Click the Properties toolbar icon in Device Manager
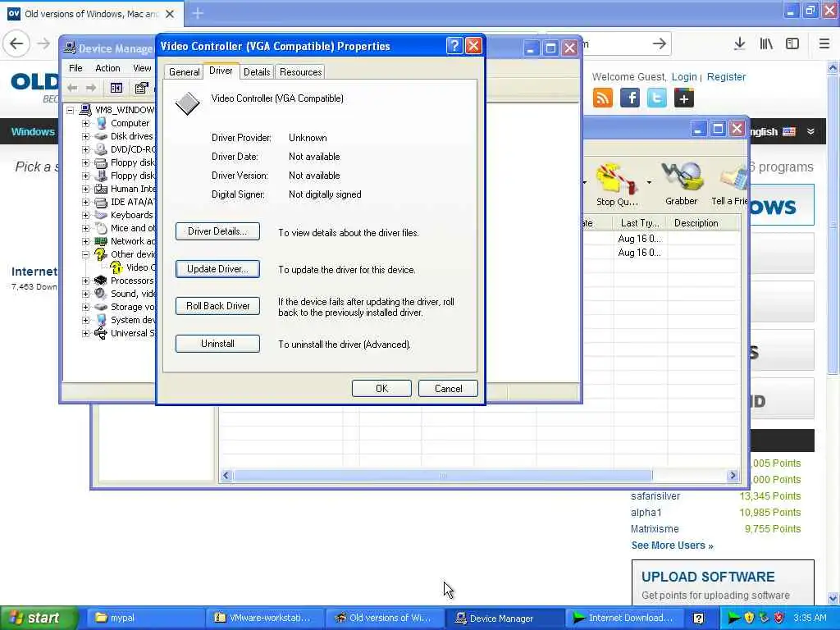The image size is (840, 630). pos(141,88)
